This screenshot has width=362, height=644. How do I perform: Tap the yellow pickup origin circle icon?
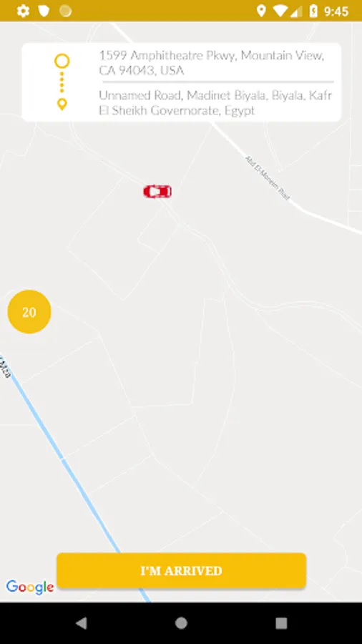[x=62, y=62]
